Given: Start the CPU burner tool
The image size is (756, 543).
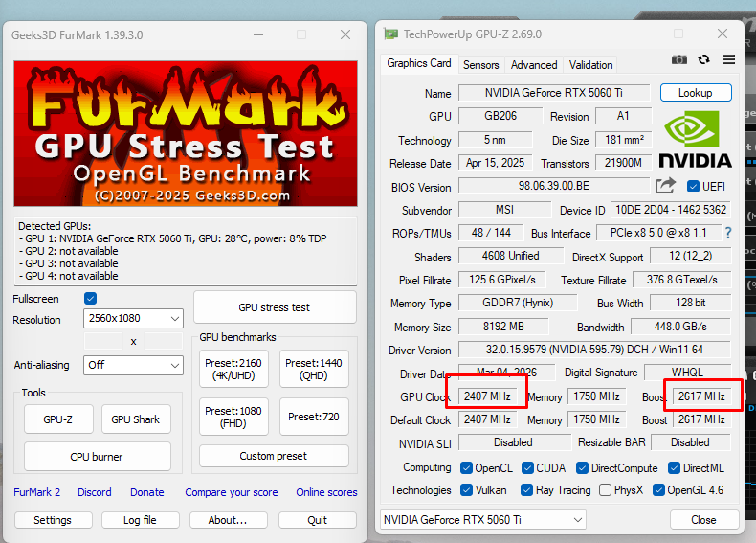Looking at the screenshot, I should pyautogui.click(x=97, y=457).
